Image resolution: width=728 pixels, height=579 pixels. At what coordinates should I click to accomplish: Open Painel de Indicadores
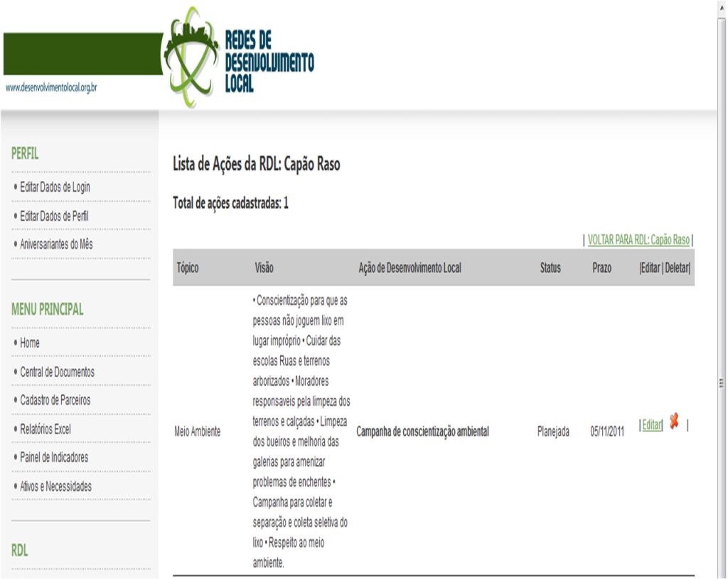pos(54,458)
